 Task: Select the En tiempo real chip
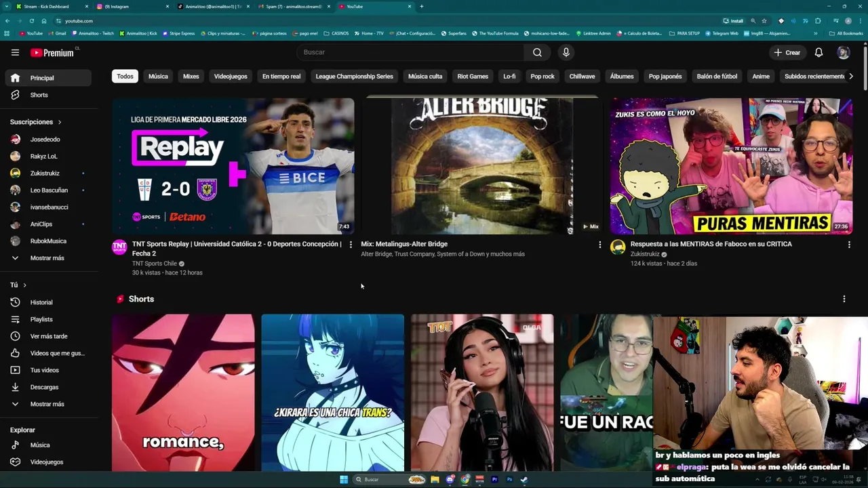pos(281,77)
